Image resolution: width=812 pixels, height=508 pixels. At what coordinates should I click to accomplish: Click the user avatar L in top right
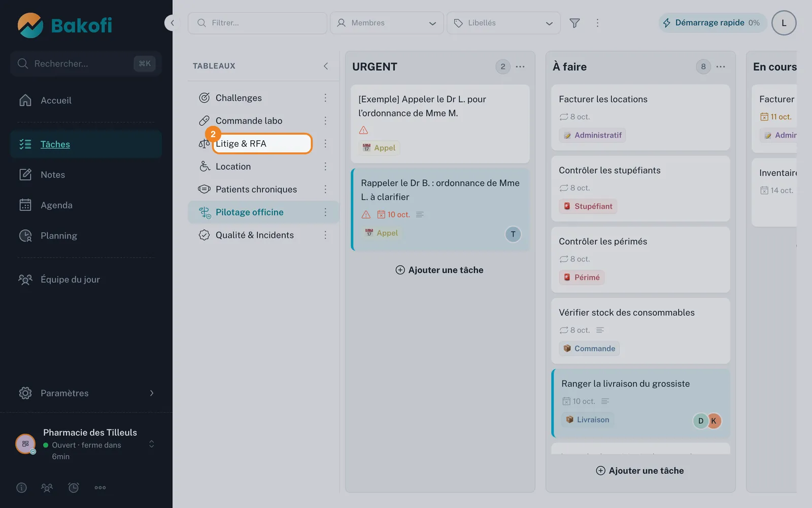[x=784, y=23]
